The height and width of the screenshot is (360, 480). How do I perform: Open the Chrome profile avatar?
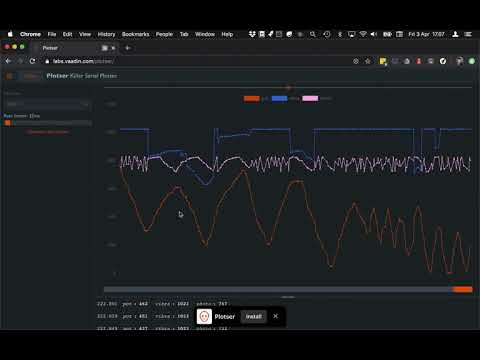click(x=460, y=61)
